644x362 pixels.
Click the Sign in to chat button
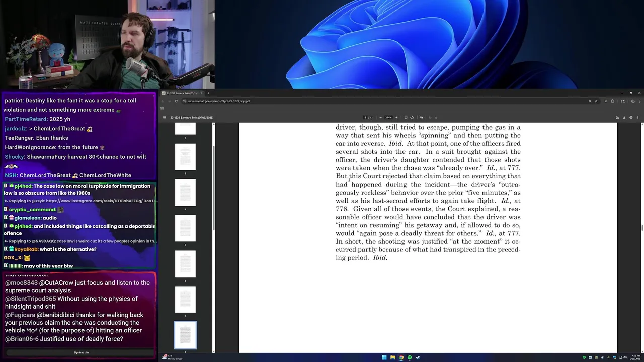click(x=82, y=352)
